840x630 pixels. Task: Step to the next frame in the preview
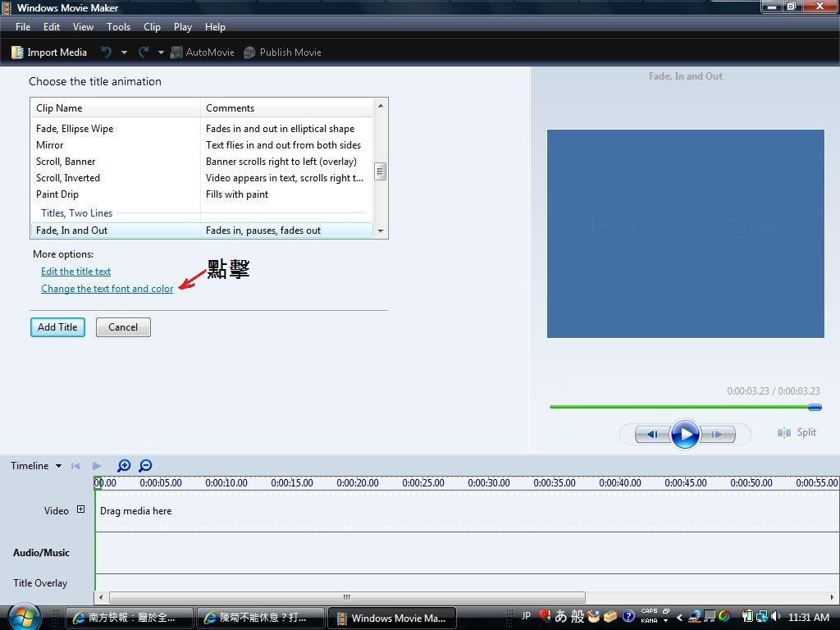718,434
